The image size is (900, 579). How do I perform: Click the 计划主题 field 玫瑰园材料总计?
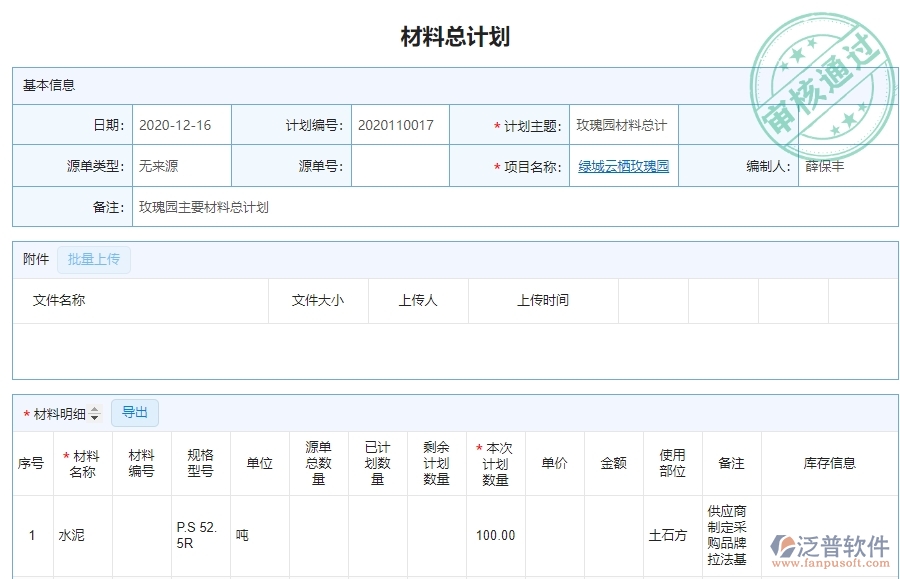point(624,124)
